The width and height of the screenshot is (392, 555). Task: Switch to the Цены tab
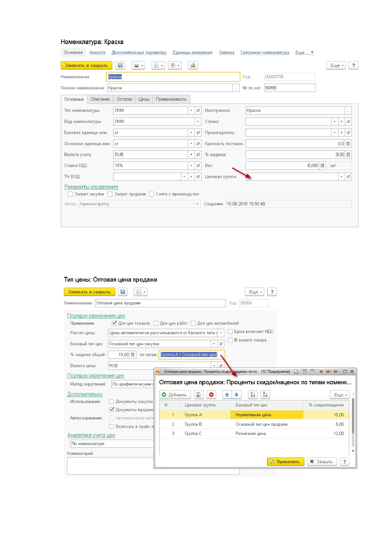coord(144,99)
